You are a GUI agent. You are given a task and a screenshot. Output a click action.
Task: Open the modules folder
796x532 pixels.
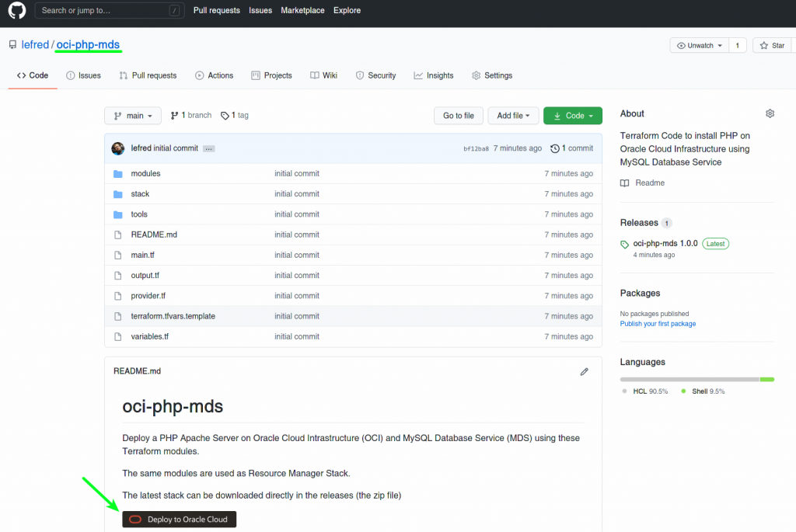[x=145, y=173]
